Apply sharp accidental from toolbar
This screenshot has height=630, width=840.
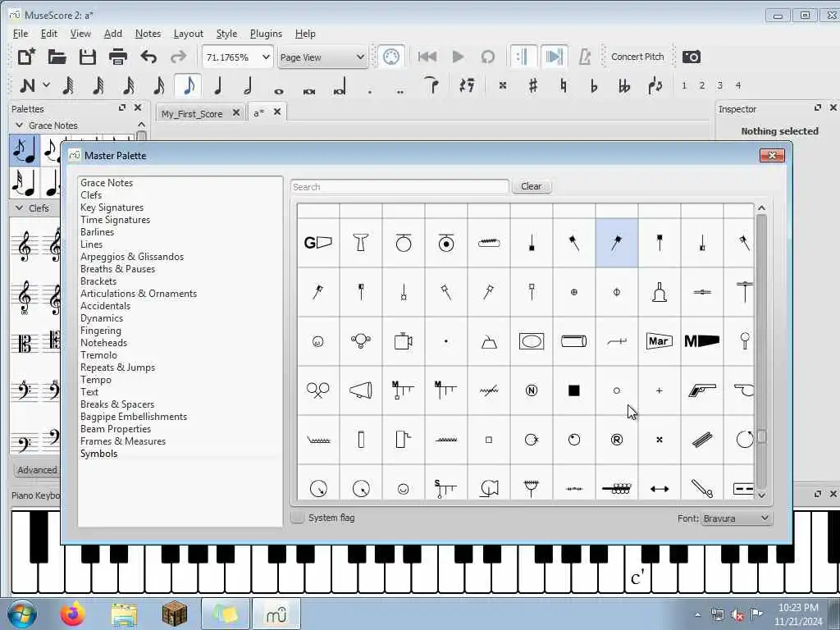[x=532, y=85]
